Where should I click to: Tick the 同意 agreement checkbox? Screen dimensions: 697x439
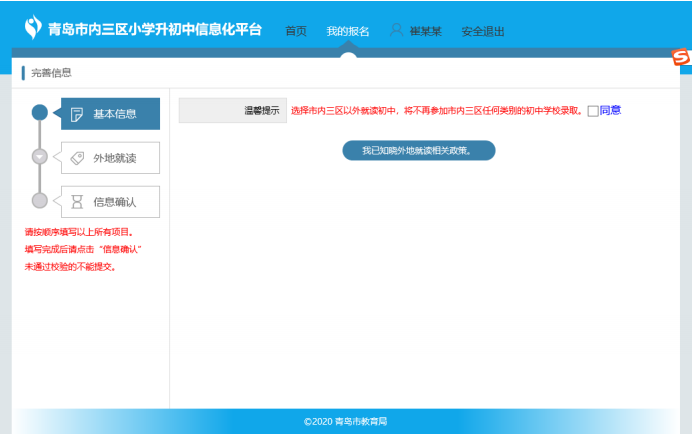593,111
